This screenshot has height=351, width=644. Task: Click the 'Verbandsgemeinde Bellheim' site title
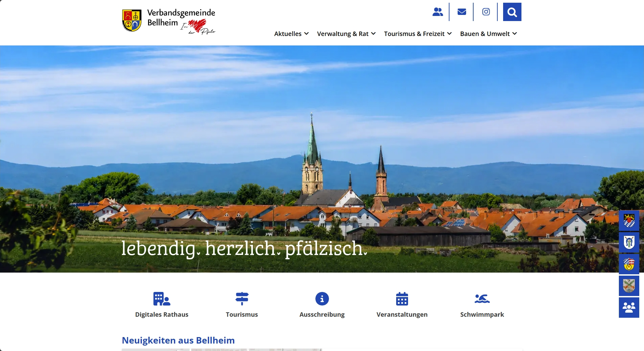pos(181,18)
